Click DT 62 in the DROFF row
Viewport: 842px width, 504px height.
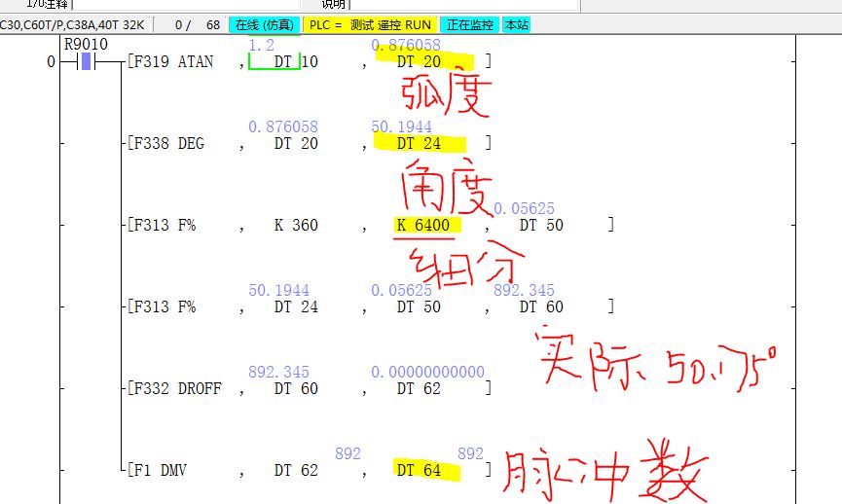tap(419, 389)
